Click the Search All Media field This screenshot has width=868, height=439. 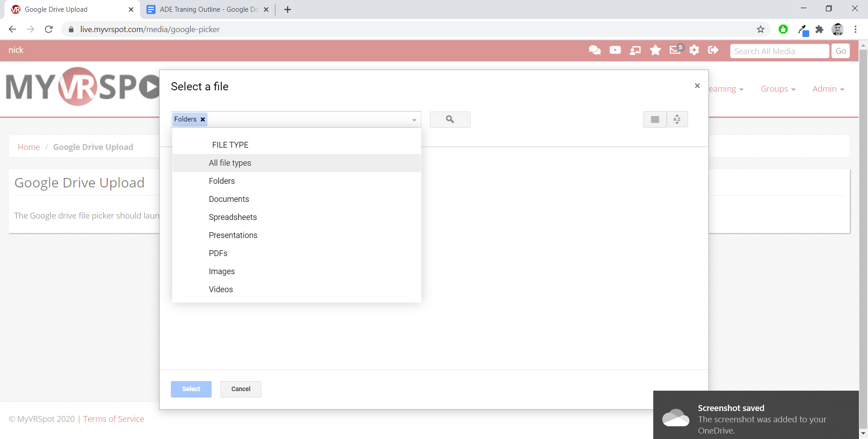(779, 51)
